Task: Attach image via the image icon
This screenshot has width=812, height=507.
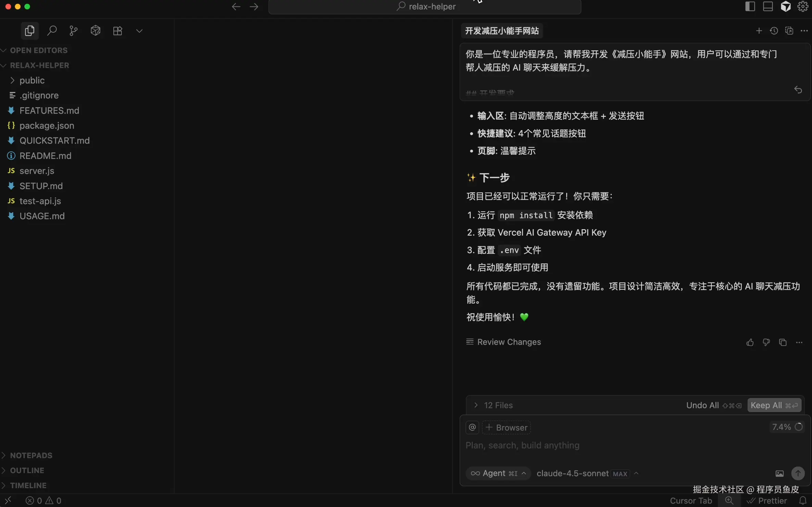Action: pos(779,473)
